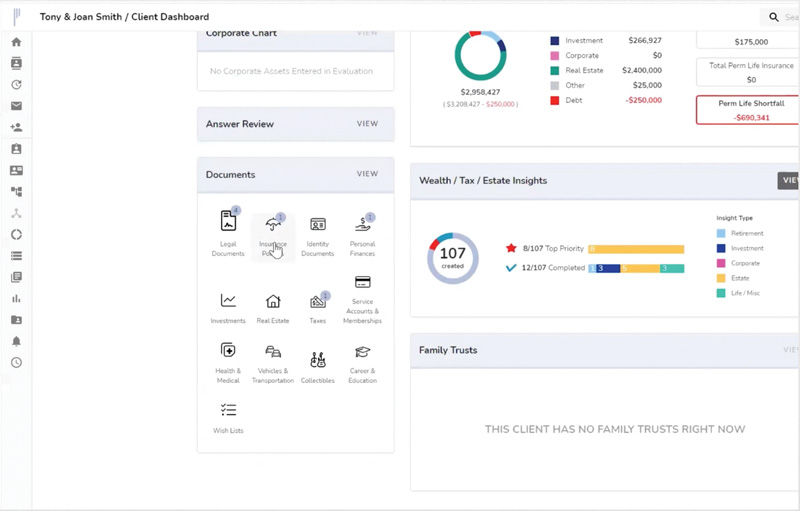The width and height of the screenshot is (800, 511).
Task: Open Collectibles documents icon
Action: [318, 360]
